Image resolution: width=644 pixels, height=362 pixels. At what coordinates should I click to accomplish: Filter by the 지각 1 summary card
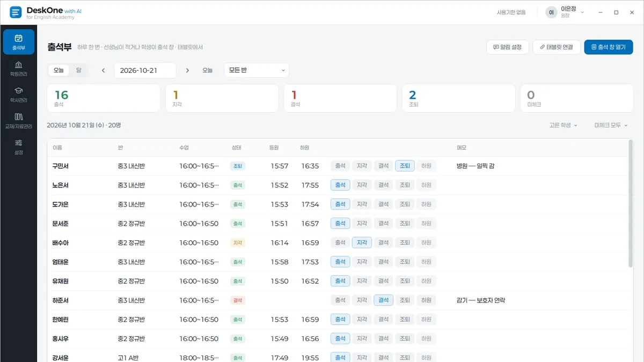coord(222,98)
